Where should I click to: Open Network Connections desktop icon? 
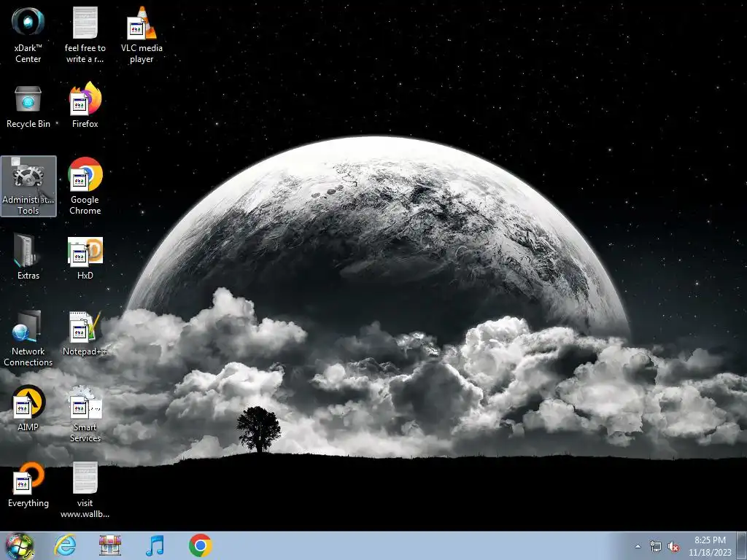coord(28,338)
